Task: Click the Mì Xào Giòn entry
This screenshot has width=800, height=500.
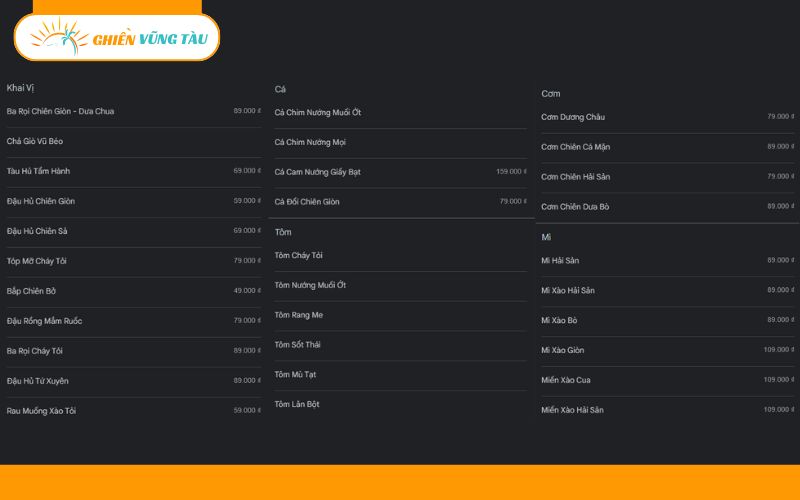Action: [562, 350]
